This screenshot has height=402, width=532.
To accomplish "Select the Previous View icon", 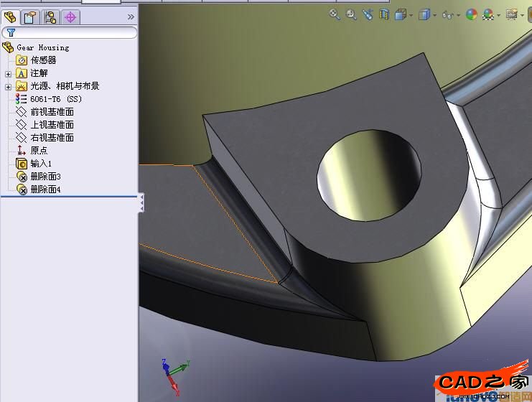I will (368, 14).
